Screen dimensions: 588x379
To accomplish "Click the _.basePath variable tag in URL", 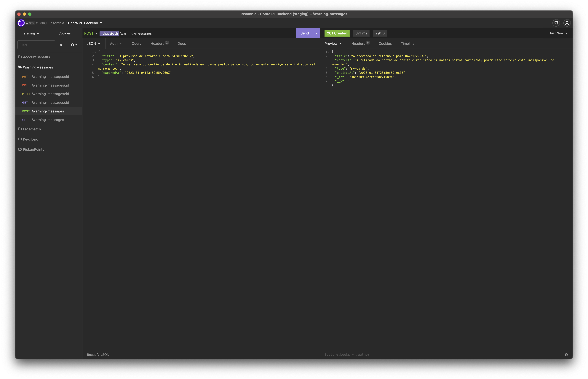I will tap(109, 34).
